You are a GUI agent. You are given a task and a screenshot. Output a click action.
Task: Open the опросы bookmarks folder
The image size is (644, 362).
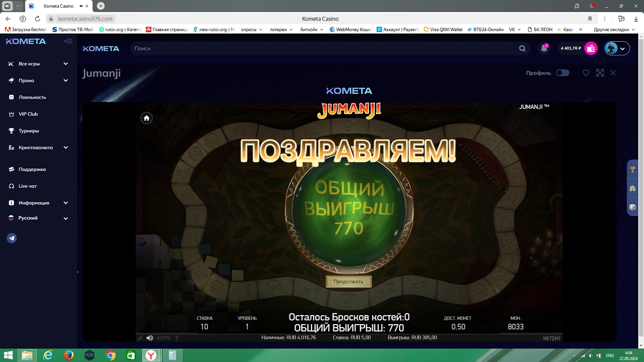click(x=252, y=30)
